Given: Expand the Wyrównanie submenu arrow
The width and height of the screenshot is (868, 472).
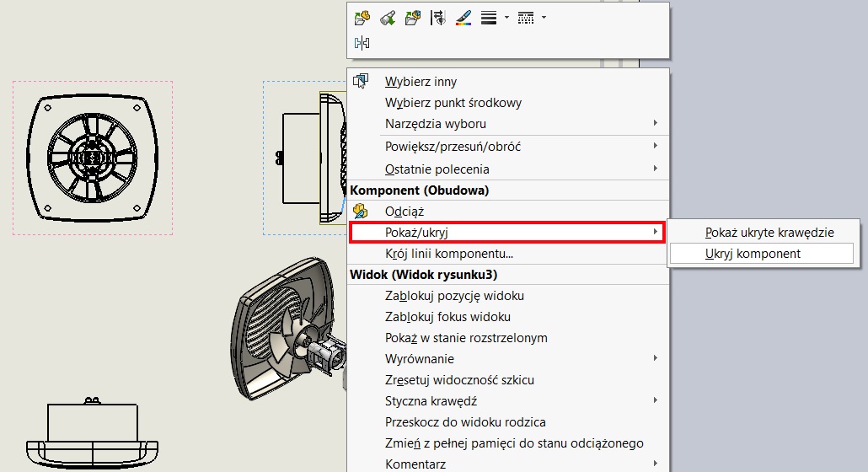Looking at the screenshot, I should click(x=656, y=358).
